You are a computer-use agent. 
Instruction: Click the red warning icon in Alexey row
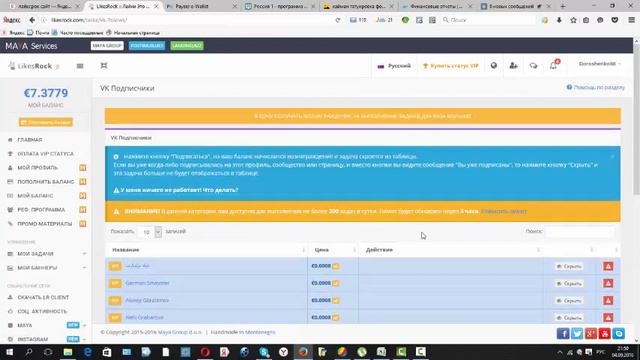pyautogui.click(x=608, y=300)
